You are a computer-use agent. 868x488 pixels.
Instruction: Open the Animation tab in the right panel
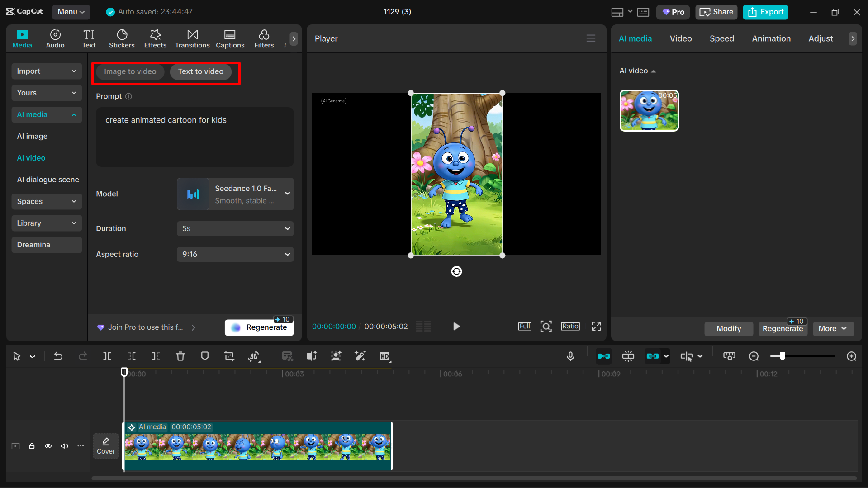(771, 38)
